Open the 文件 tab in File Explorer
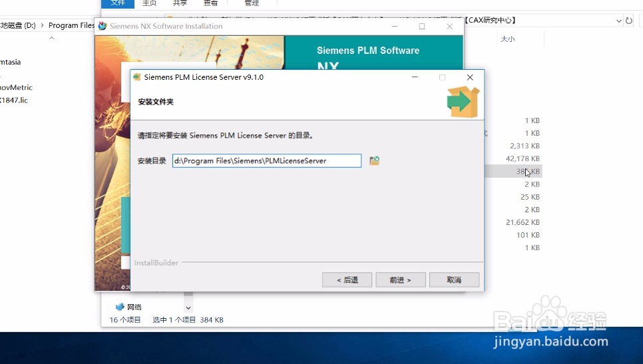The image size is (643, 364). [118, 3]
